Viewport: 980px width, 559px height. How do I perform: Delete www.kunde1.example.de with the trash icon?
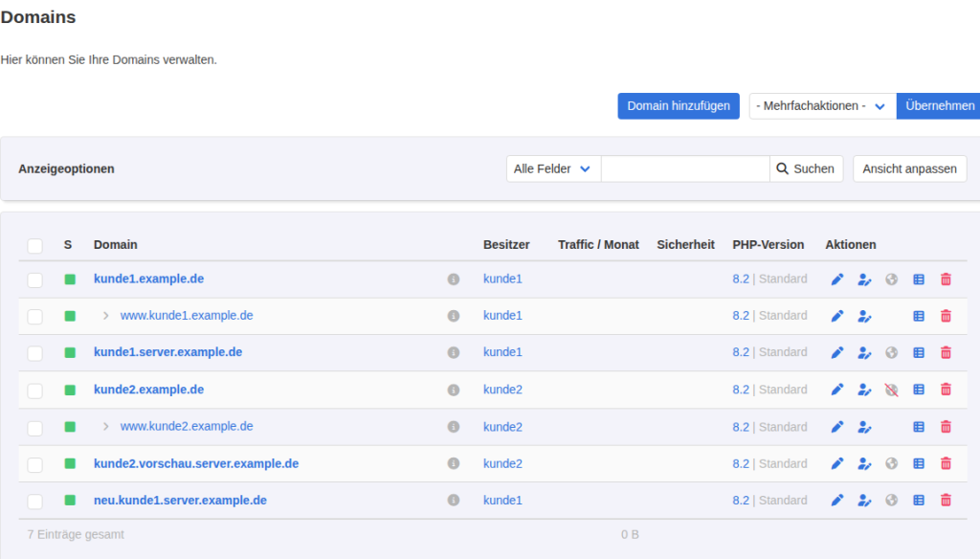click(946, 316)
